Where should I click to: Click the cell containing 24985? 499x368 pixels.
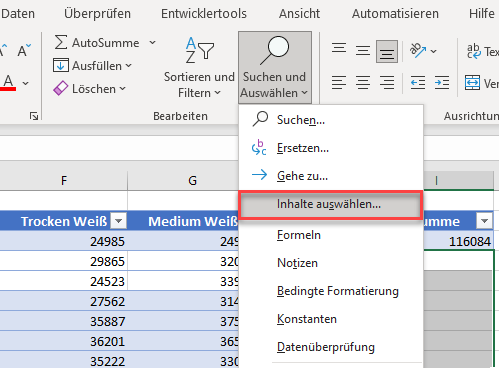click(64, 241)
